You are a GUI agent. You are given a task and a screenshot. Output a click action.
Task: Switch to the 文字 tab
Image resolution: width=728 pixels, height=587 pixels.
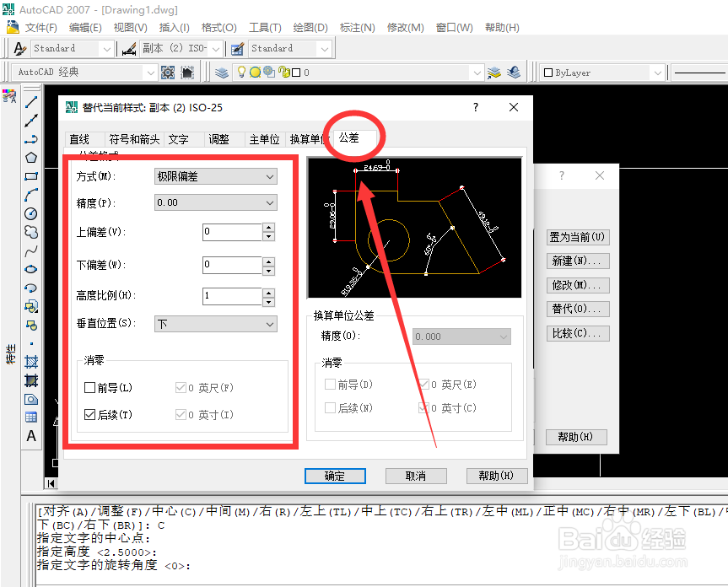tap(178, 139)
